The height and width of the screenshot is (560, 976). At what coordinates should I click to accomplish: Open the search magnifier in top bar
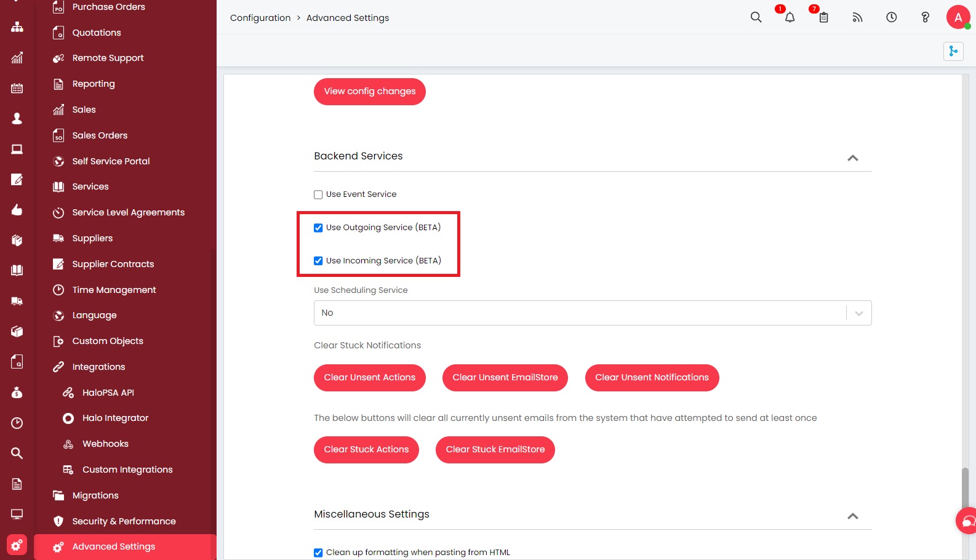[x=756, y=17]
